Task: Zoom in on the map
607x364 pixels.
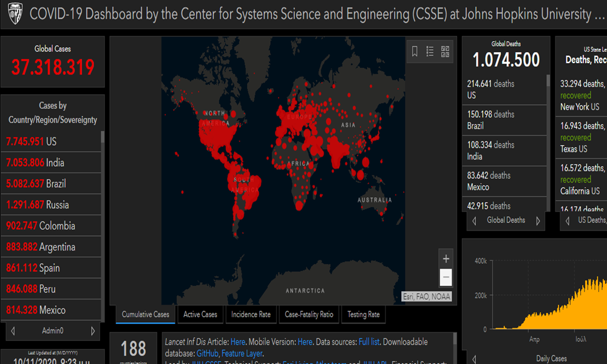Action: click(x=446, y=259)
